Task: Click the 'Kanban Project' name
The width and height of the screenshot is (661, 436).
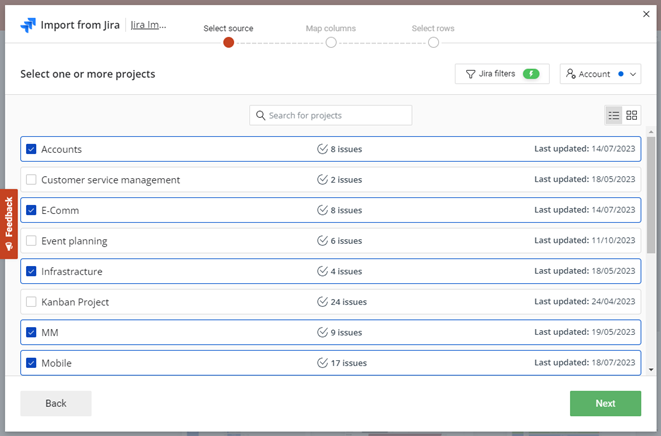Action: tap(75, 302)
